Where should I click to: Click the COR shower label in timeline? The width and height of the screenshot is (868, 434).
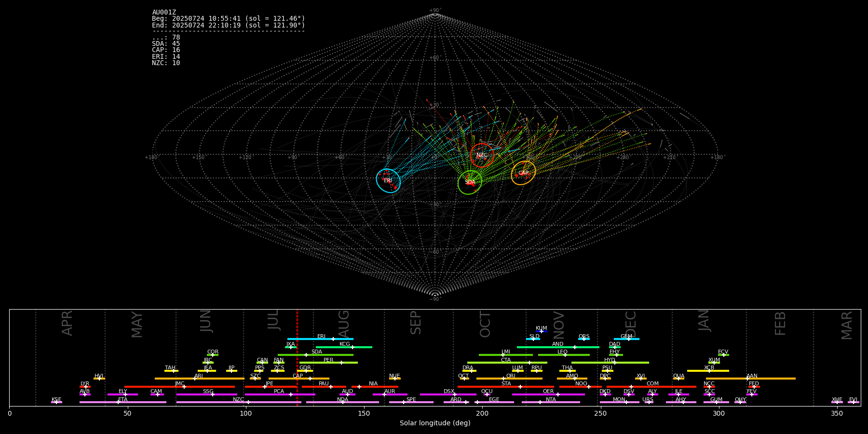[x=213, y=352]
